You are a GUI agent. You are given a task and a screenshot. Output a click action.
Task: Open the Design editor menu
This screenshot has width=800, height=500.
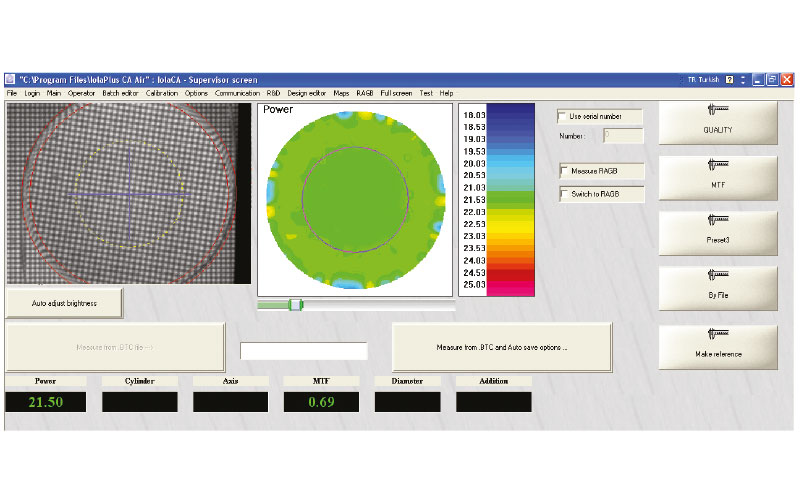307,93
